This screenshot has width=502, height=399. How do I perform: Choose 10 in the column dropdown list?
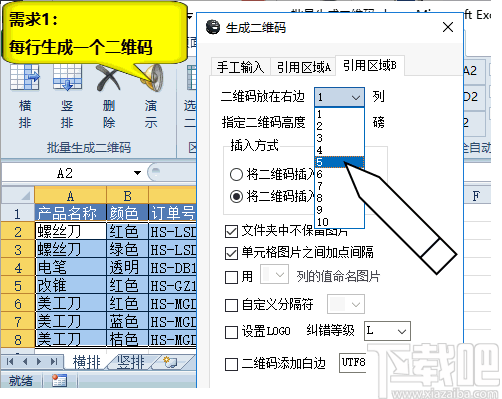(x=339, y=222)
